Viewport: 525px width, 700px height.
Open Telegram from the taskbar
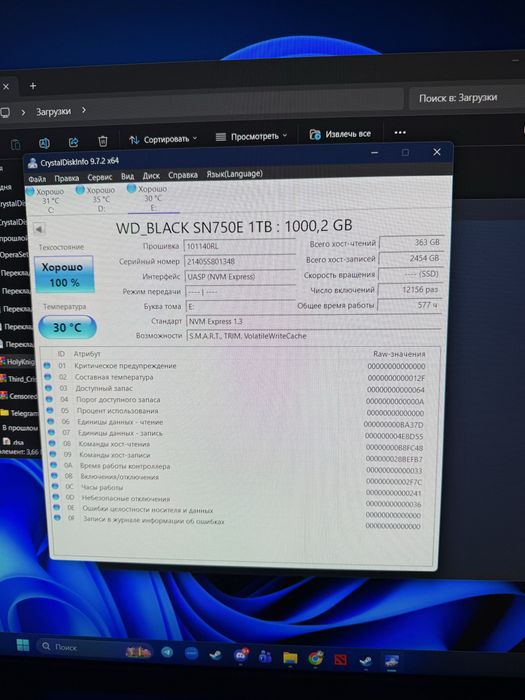pyautogui.click(x=167, y=652)
